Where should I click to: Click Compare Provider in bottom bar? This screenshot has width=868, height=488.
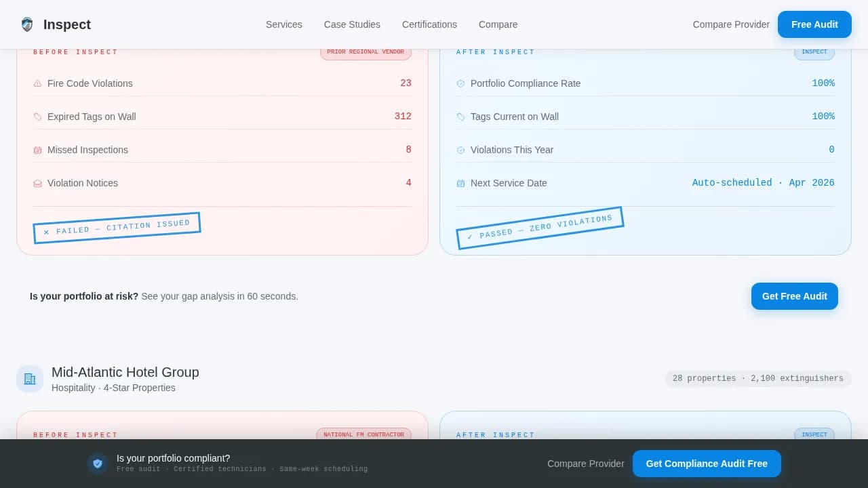[586, 464]
